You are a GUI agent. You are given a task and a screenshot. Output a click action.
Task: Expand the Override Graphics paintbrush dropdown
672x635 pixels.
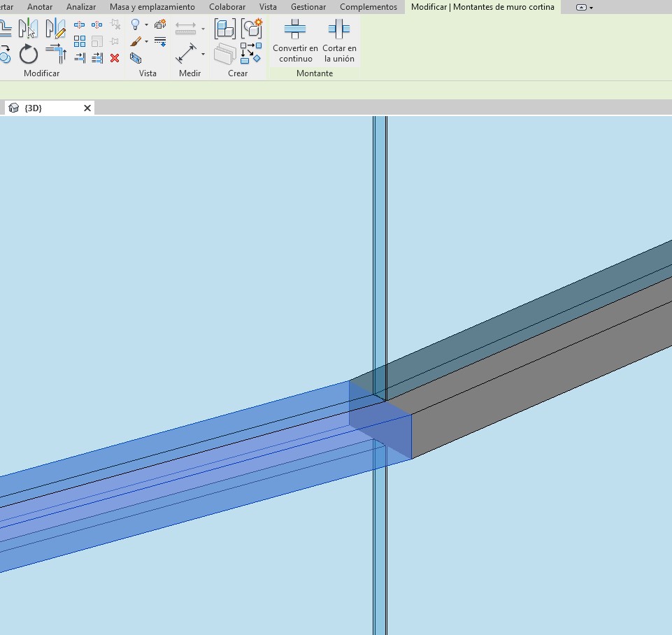pos(146,42)
